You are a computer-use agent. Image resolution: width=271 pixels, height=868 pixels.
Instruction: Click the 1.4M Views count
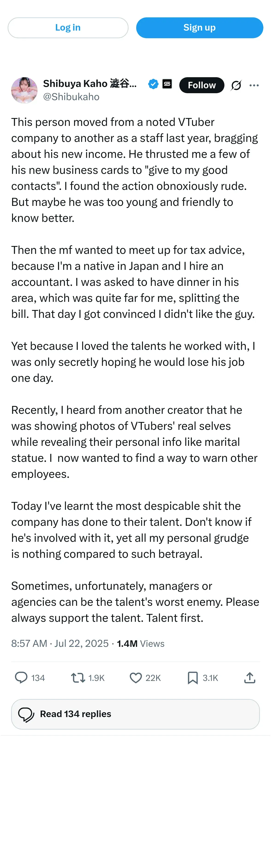pyautogui.click(x=141, y=643)
